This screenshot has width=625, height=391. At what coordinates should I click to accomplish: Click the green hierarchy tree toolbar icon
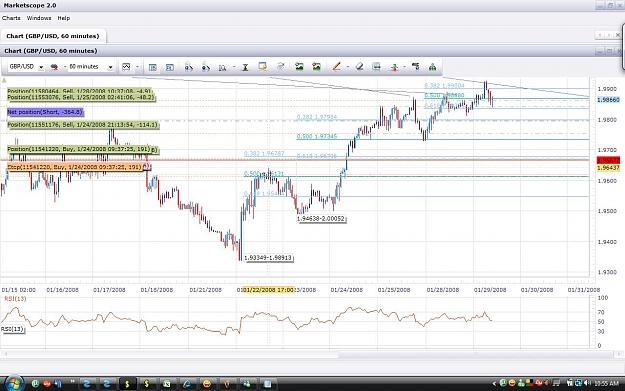432,67
